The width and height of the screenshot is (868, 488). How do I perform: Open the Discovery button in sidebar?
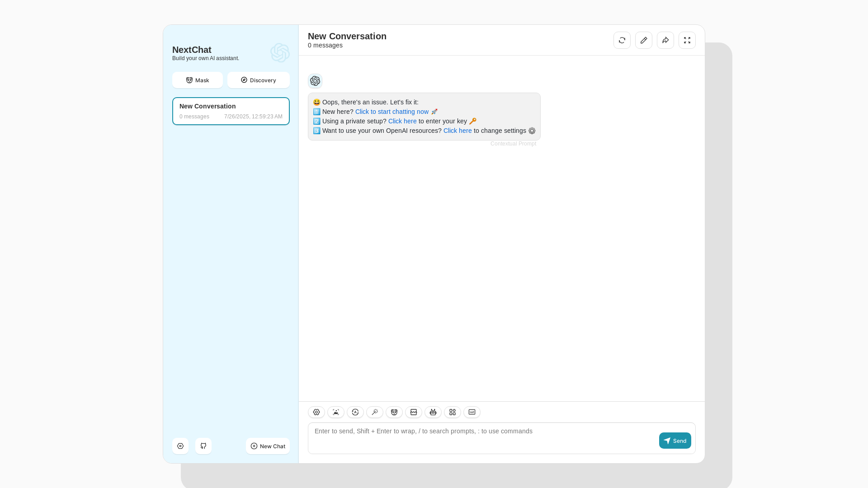(259, 80)
